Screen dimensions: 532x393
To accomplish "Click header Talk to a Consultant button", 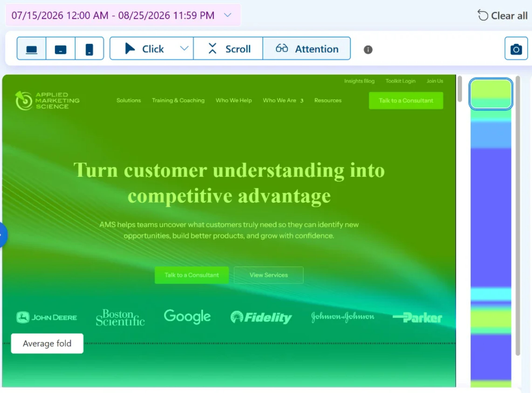I will point(406,100).
